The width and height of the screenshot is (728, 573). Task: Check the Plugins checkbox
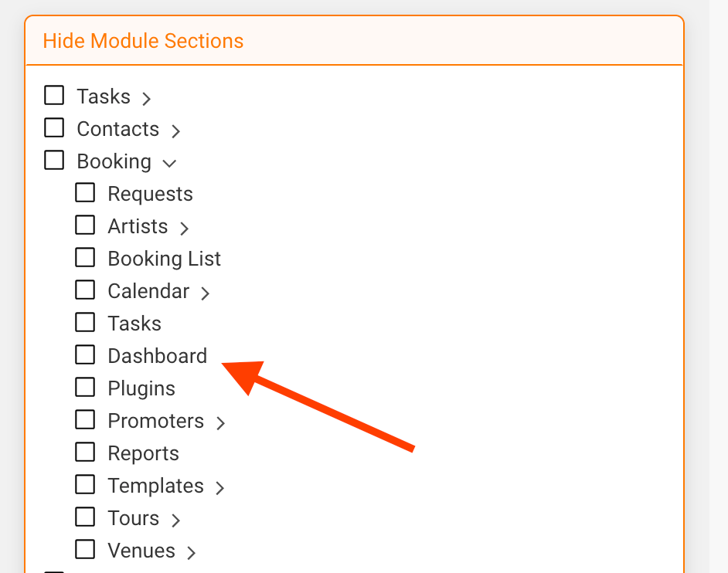click(x=85, y=388)
